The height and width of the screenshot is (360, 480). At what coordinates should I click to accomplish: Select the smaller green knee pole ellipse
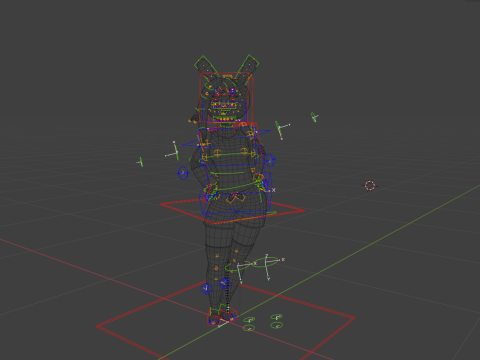click(x=237, y=266)
